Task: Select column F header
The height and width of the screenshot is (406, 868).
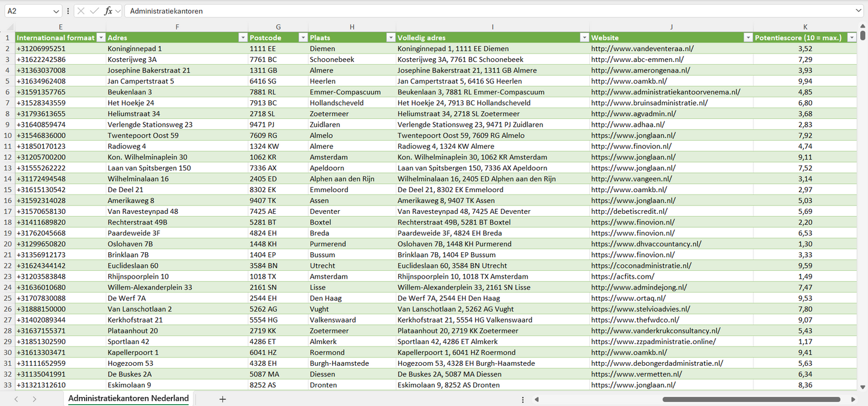Action: click(177, 26)
